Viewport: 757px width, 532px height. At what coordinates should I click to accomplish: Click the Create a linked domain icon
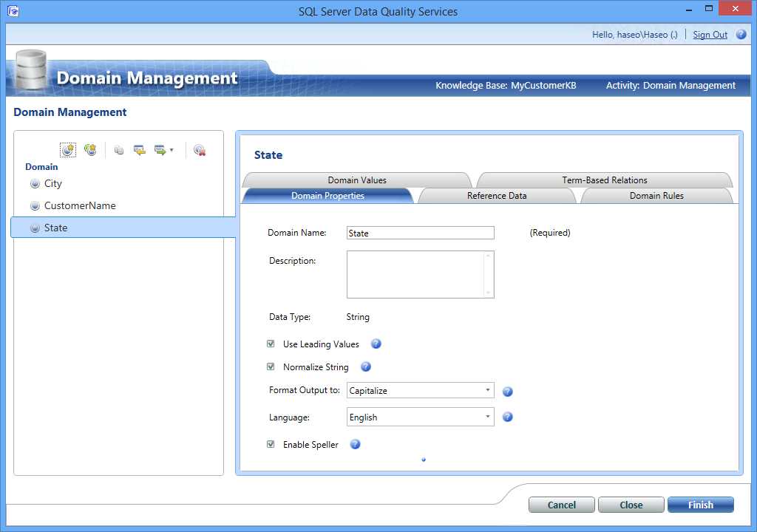pos(119,151)
